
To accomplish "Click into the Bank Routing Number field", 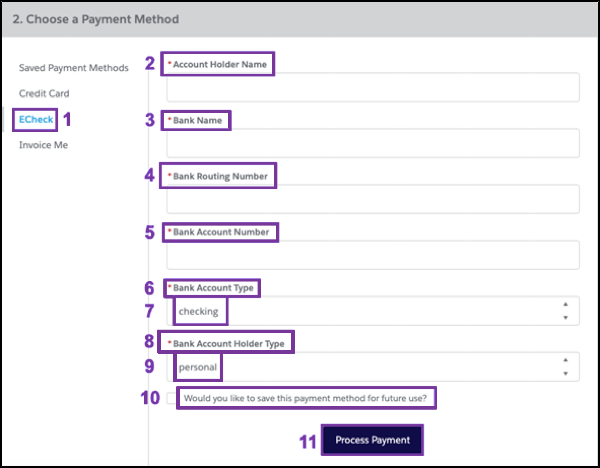I will (x=373, y=199).
